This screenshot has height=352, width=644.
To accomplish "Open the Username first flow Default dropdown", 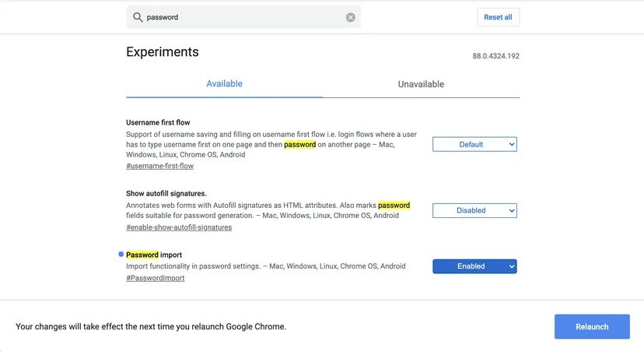I will [474, 144].
